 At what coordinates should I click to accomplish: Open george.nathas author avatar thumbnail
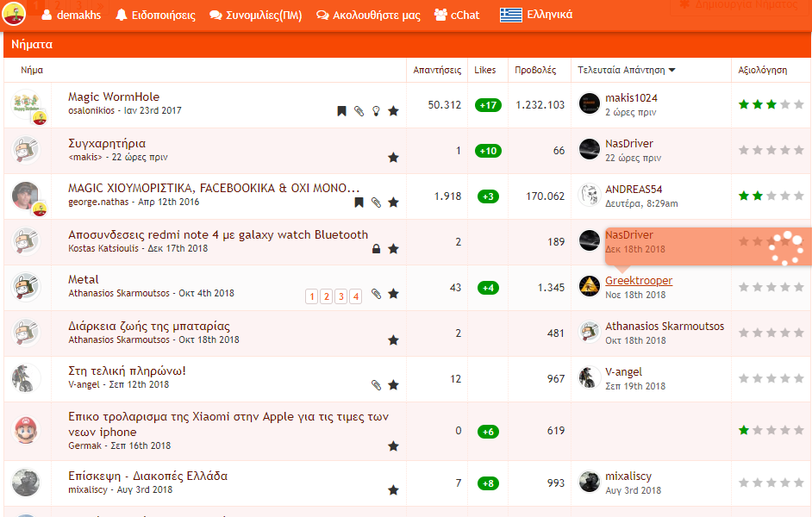coord(26,196)
